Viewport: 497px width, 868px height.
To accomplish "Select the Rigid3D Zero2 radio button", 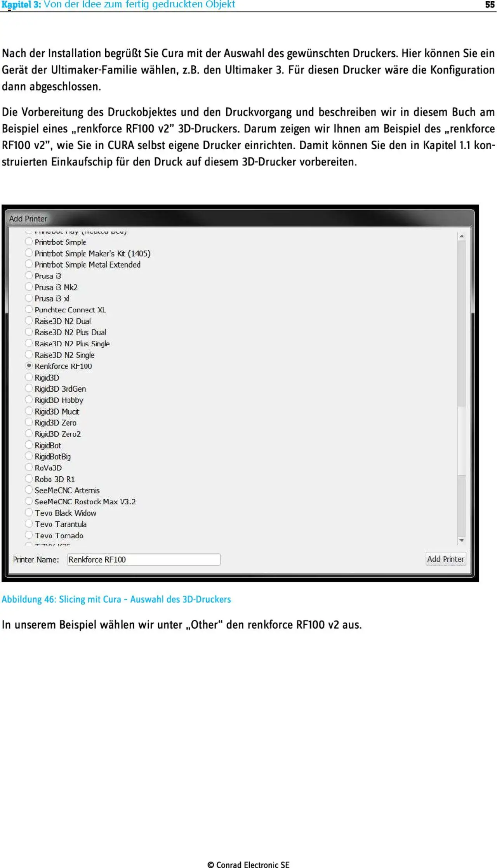I will (29, 433).
